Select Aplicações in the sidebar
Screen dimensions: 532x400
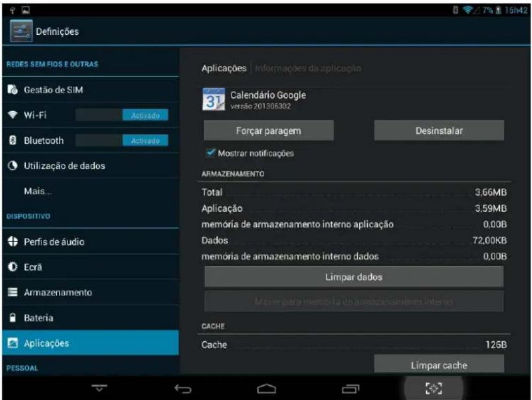[90, 343]
